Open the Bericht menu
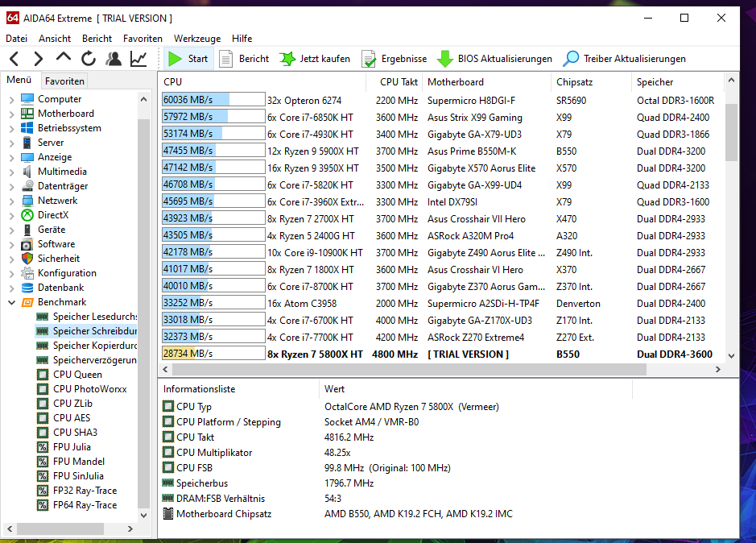 pyautogui.click(x=97, y=39)
